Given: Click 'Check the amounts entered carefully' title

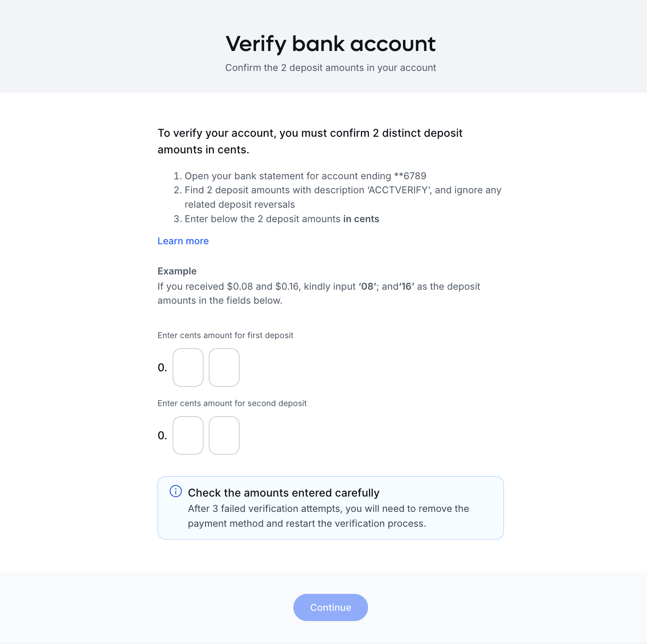Looking at the screenshot, I should click(x=284, y=493).
